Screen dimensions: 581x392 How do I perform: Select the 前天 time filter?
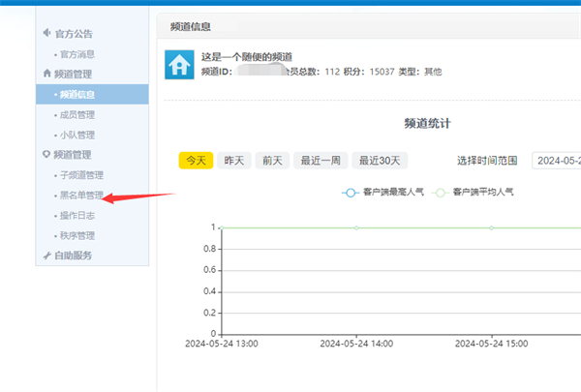272,161
